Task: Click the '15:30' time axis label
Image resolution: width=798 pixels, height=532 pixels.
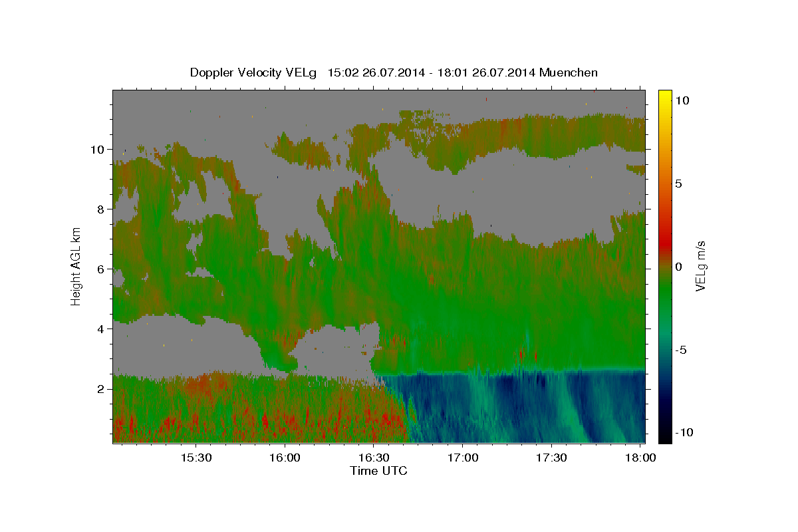Action: [x=196, y=458]
